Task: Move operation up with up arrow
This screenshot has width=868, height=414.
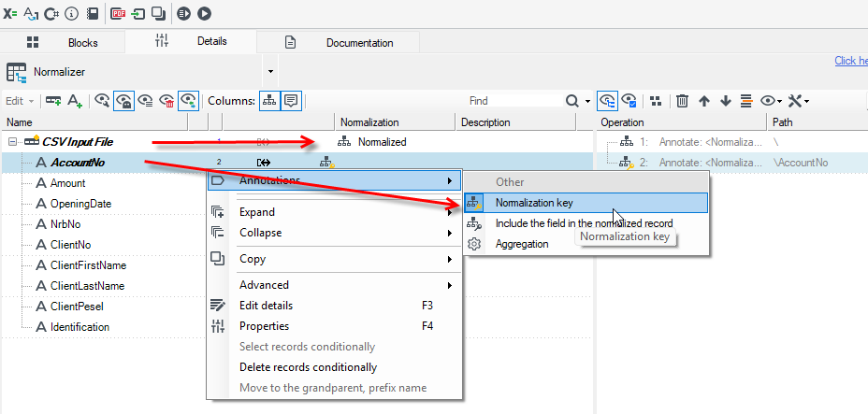Action: pos(704,101)
